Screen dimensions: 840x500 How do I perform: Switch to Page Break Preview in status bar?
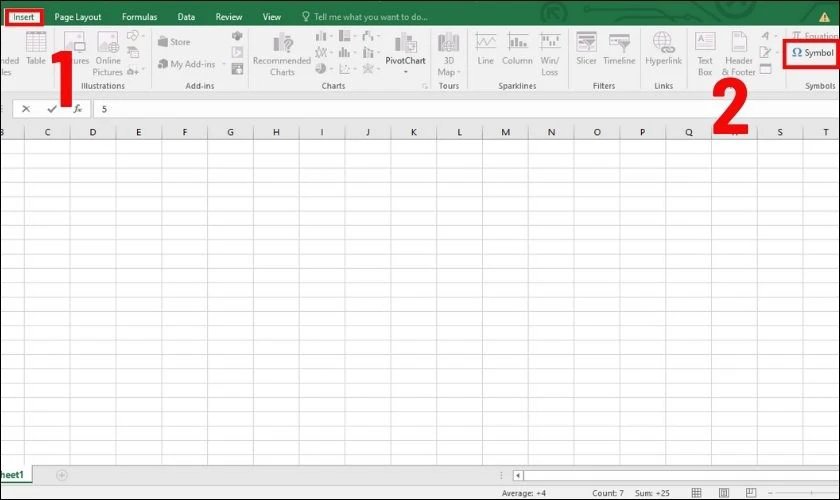point(751,492)
